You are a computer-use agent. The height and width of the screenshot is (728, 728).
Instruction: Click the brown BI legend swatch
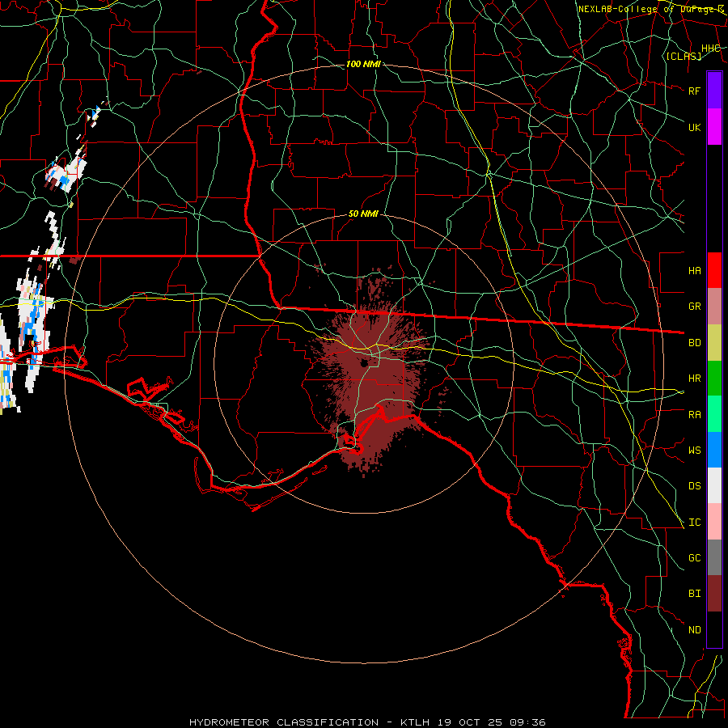coord(714,594)
